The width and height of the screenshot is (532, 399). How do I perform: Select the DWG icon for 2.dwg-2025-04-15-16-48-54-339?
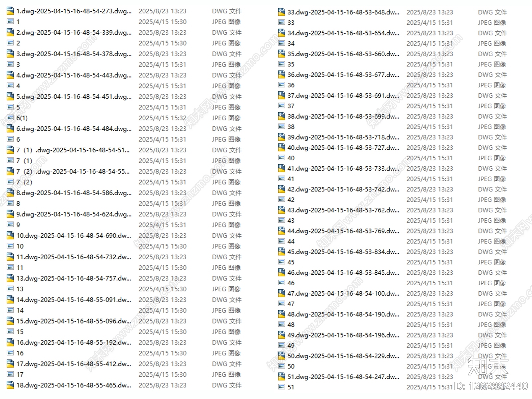(x=10, y=32)
